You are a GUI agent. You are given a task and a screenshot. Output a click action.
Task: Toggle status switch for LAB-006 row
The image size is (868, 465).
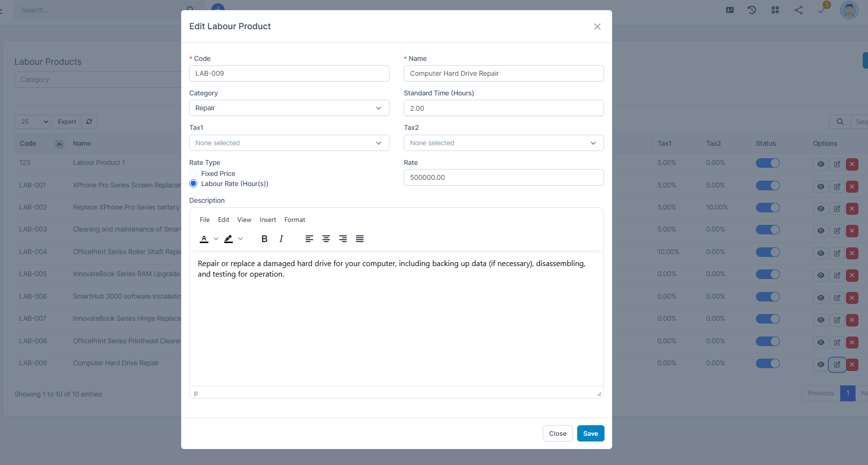point(767,297)
